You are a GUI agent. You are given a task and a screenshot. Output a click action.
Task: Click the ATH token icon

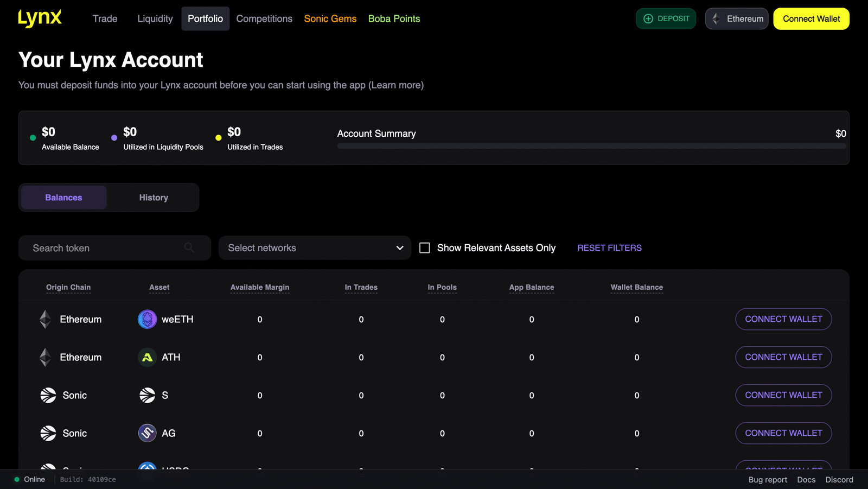coord(147,357)
